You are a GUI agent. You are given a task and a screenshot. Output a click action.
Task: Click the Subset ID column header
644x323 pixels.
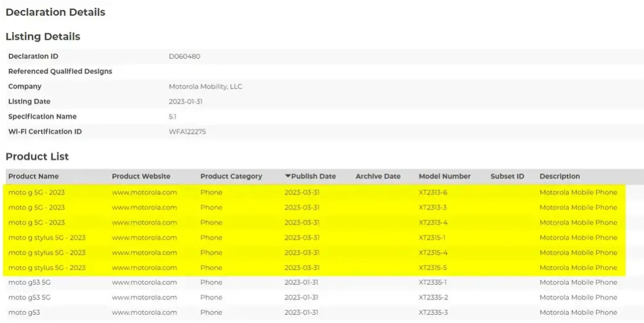[507, 176]
